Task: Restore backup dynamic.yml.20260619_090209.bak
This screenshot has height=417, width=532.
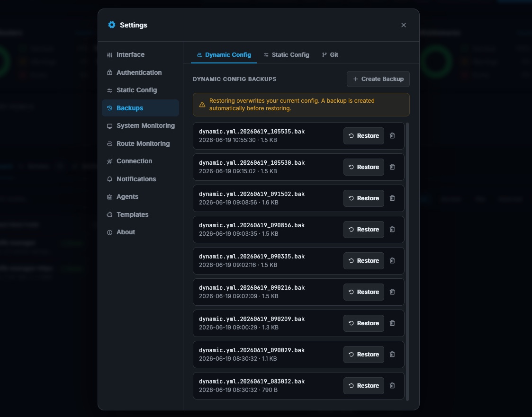Action: (364, 323)
